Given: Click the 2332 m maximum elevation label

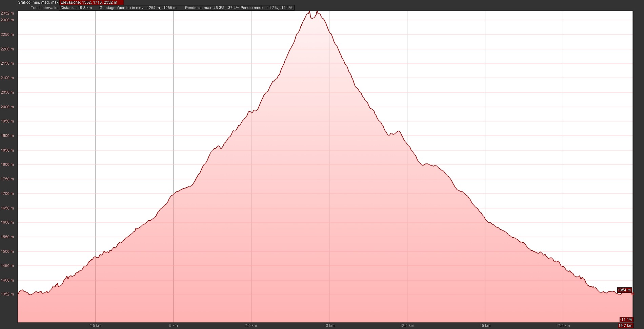Looking at the screenshot, I should click(x=7, y=13).
